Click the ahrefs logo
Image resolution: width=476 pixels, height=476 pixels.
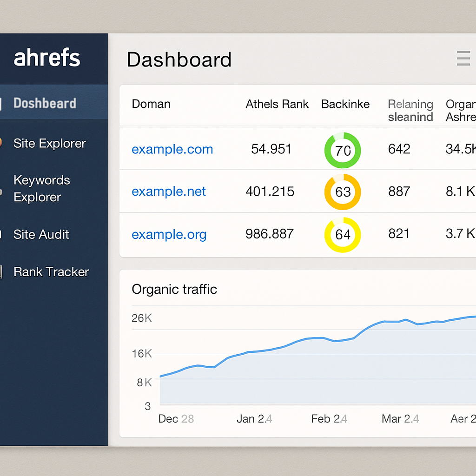(x=47, y=59)
